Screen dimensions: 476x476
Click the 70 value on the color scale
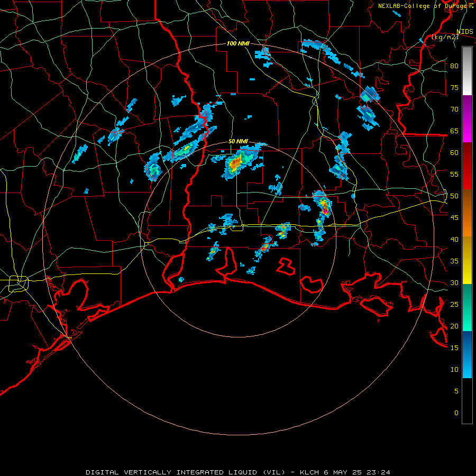pos(454,109)
